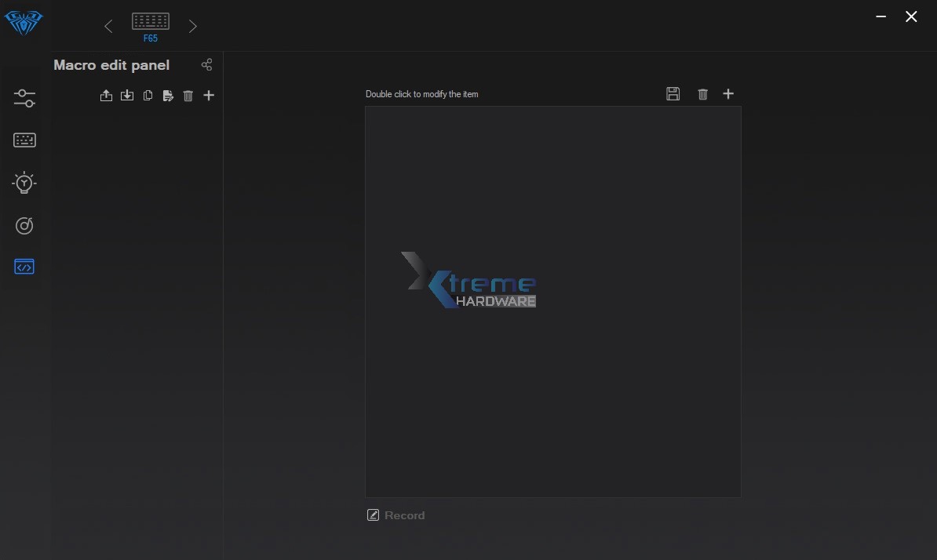Add a new item to macro editor
Screen dimensions: 937x560
pos(728,94)
